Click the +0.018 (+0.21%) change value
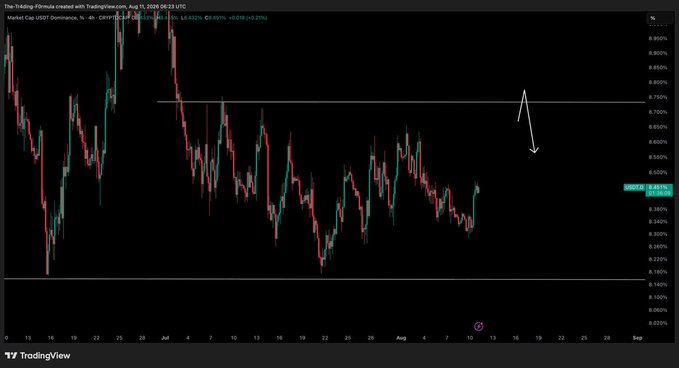679x368 pixels. [248, 18]
